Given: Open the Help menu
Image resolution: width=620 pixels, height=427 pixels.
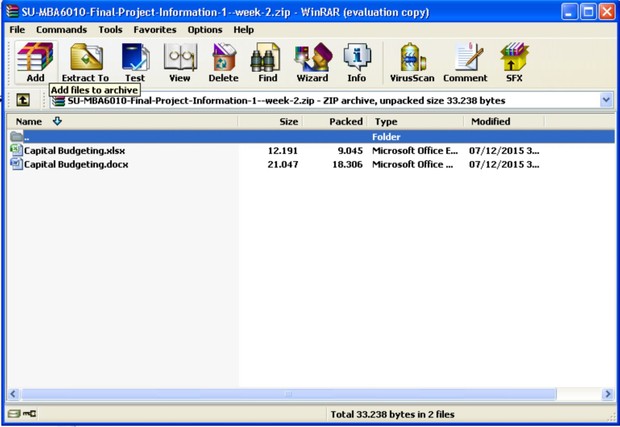Looking at the screenshot, I should tap(244, 30).
